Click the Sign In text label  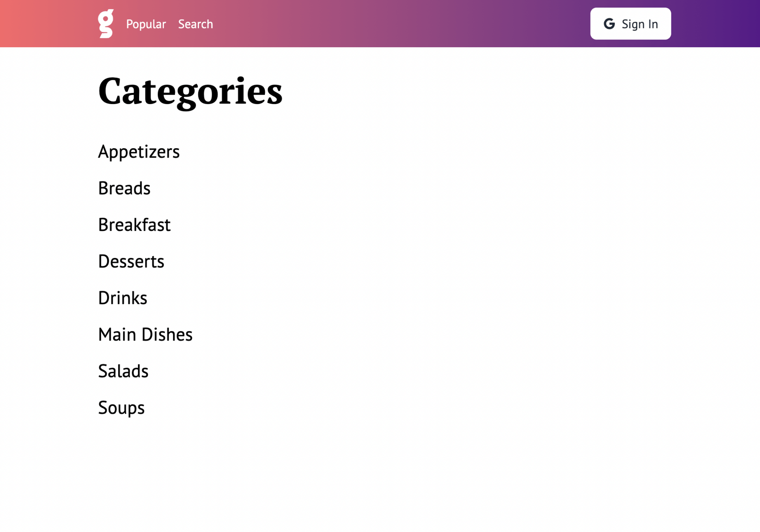pyautogui.click(x=639, y=24)
